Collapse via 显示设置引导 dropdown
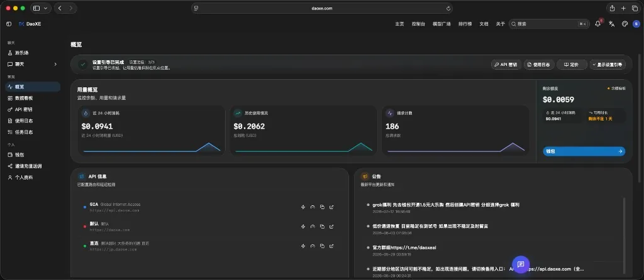This screenshot has height=280, width=644. (x=607, y=65)
